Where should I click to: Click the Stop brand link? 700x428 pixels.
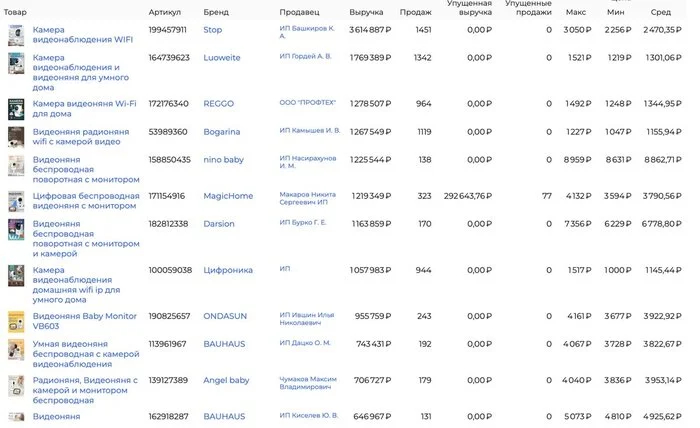coord(213,30)
